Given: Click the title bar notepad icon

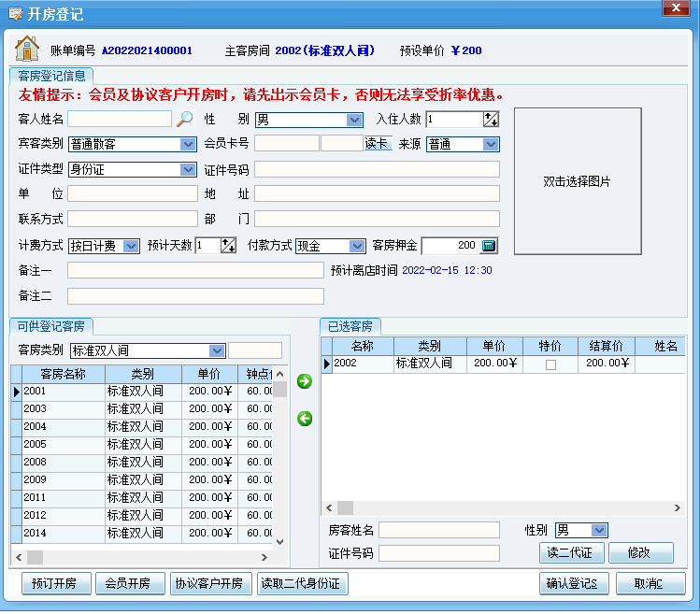Looking at the screenshot, I should pyautogui.click(x=16, y=14).
